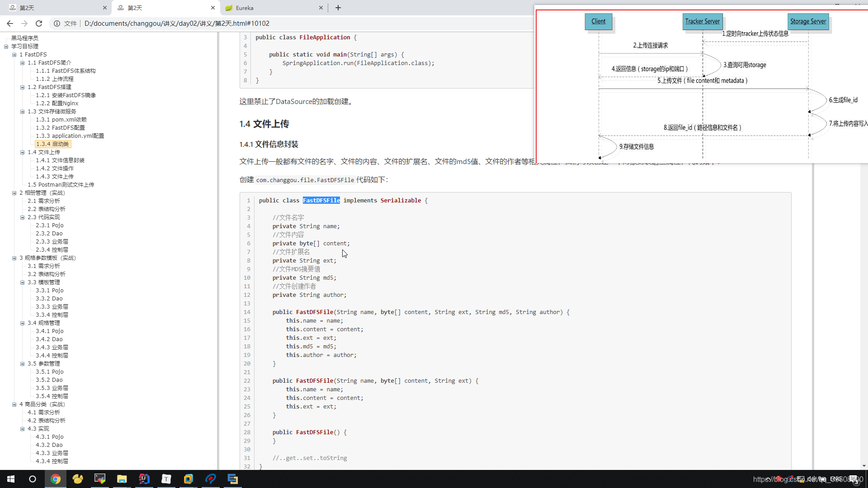This screenshot has width=868, height=488.
Task: Go to 1.2.2 配置Nginx section
Action: (57, 103)
